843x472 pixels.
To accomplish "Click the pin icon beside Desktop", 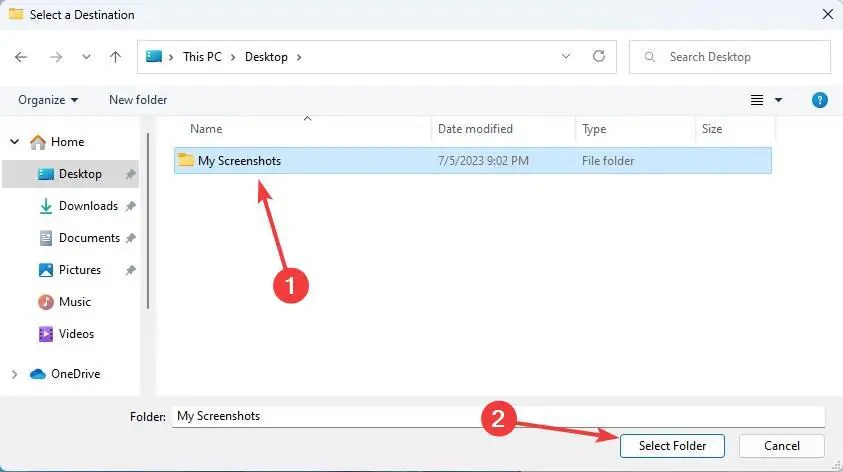I will (x=130, y=174).
